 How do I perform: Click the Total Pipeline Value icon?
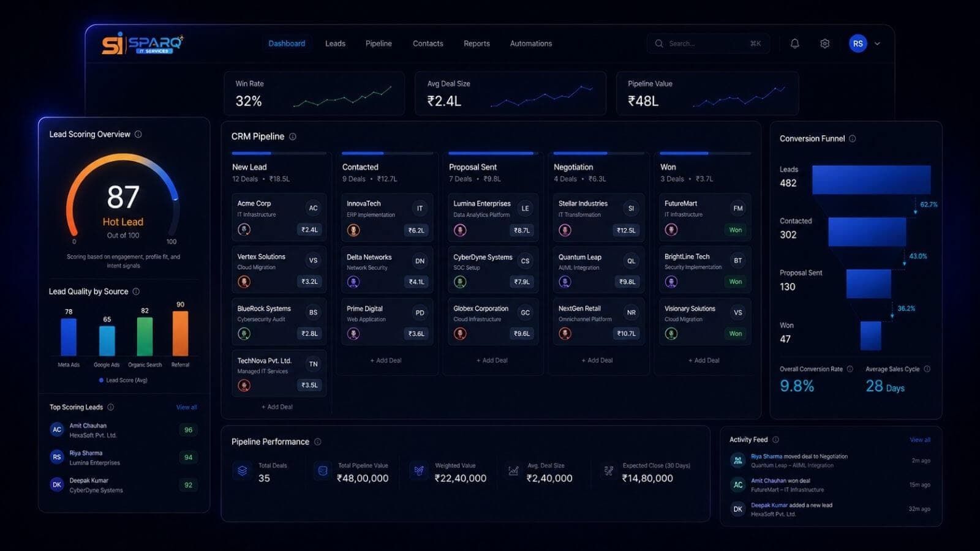[x=322, y=471]
